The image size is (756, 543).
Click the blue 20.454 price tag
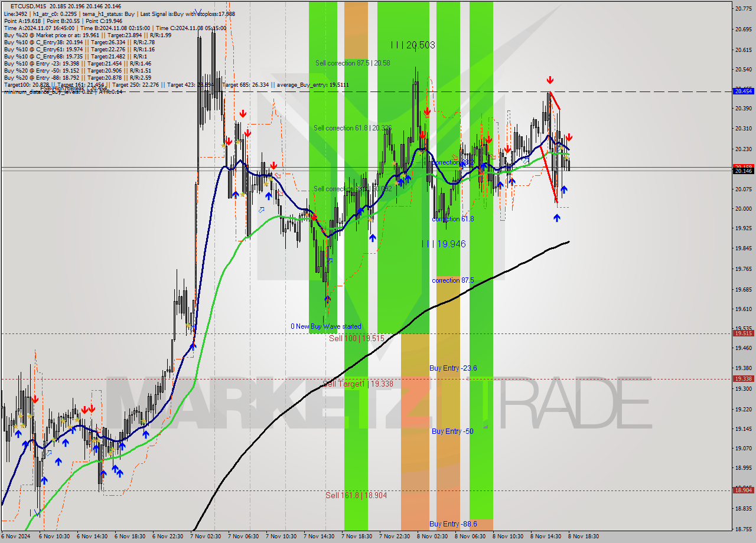coord(743,91)
